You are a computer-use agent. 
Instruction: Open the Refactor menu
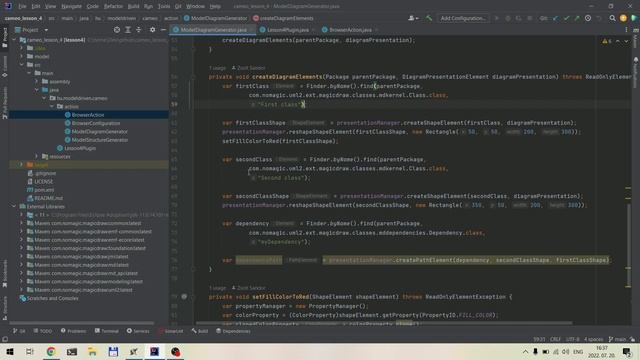point(113,7)
